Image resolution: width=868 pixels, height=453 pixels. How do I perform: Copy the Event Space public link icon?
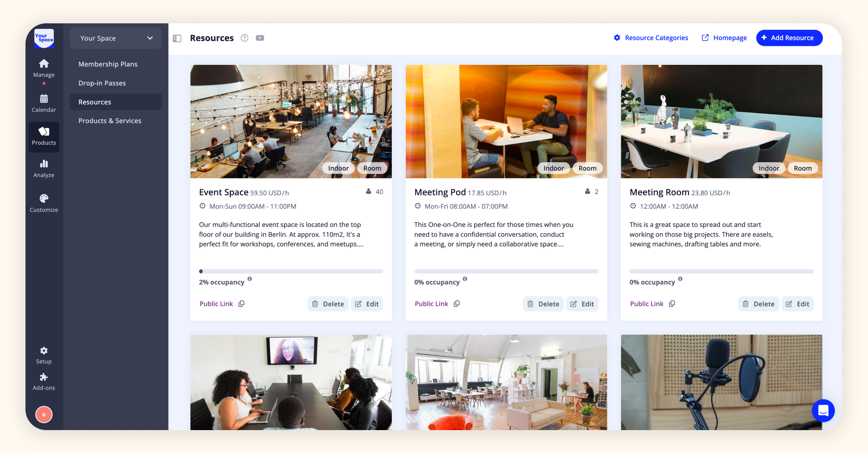point(242,304)
